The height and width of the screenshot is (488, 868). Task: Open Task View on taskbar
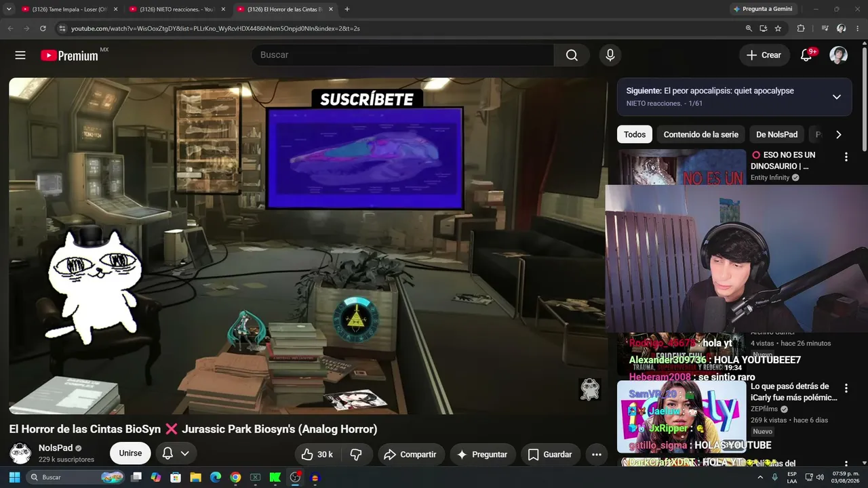click(x=136, y=477)
